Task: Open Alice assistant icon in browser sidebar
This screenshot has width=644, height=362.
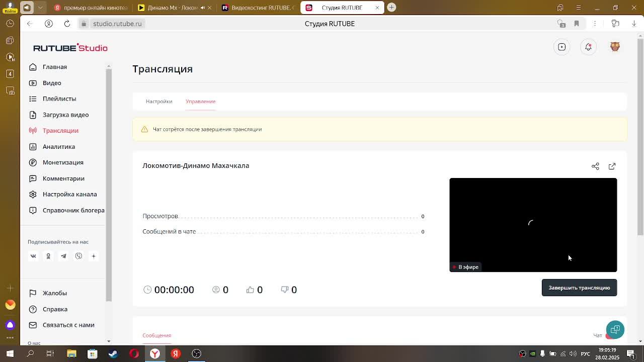Action: coord(10,325)
